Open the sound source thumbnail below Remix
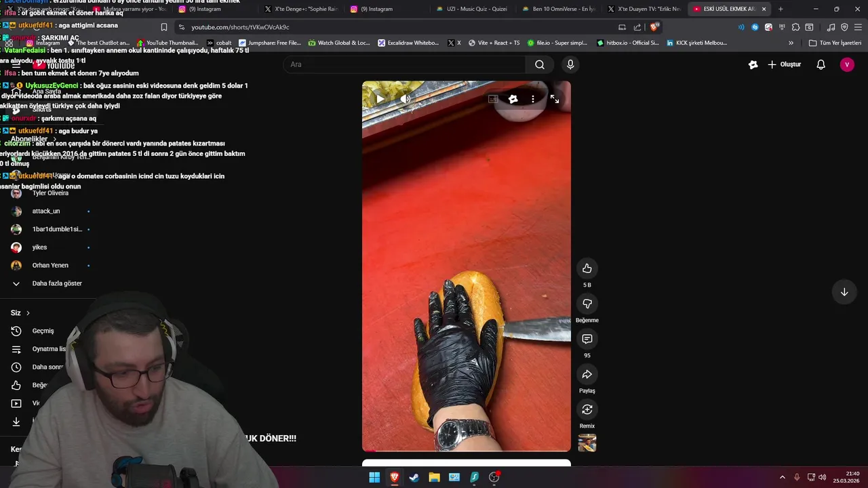This screenshot has width=868, height=488. coord(587,443)
